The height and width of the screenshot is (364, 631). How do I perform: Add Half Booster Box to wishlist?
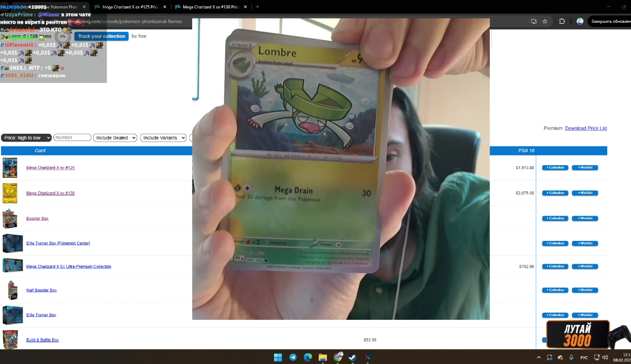[x=585, y=290]
